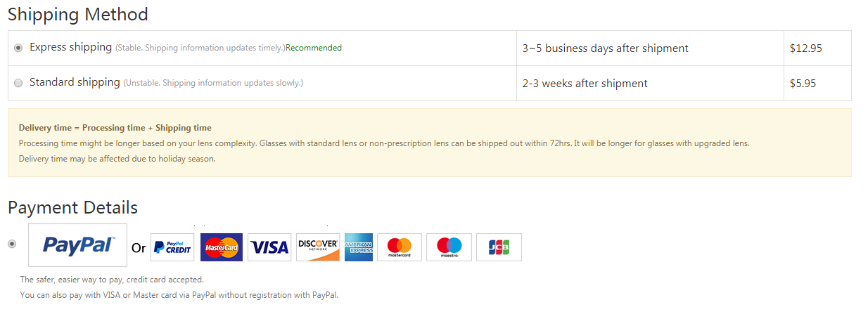Viewport: 868px width, 314px height.
Task: Choose the Standard shipping radio button
Action: click(x=18, y=83)
